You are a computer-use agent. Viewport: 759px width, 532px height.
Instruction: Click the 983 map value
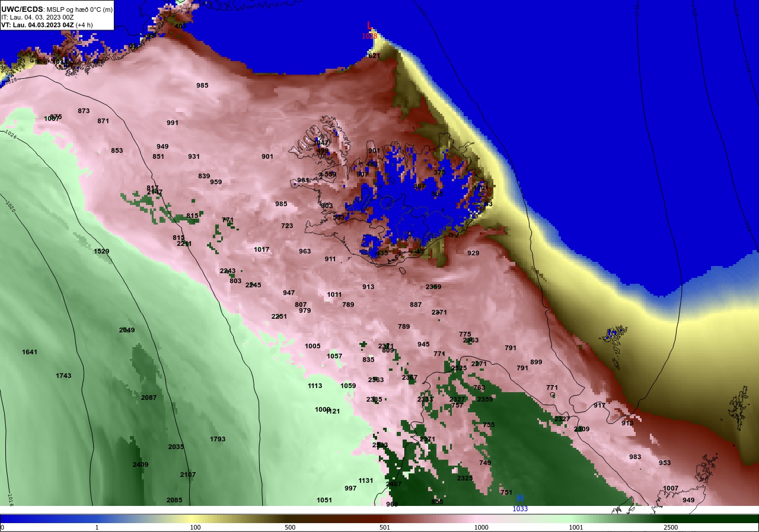635,457
